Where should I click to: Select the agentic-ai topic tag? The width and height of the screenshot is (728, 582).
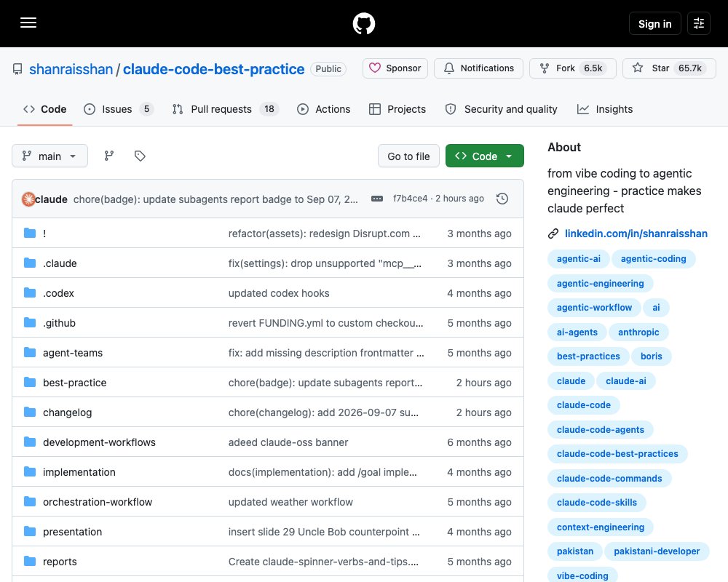click(x=579, y=259)
